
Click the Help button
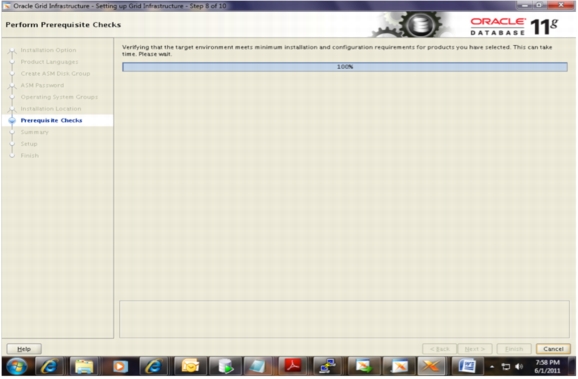(x=24, y=349)
